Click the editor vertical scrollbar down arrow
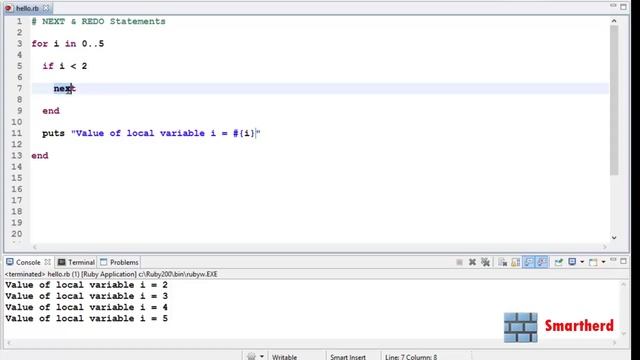640x360 pixels. pyautogui.click(x=614, y=238)
